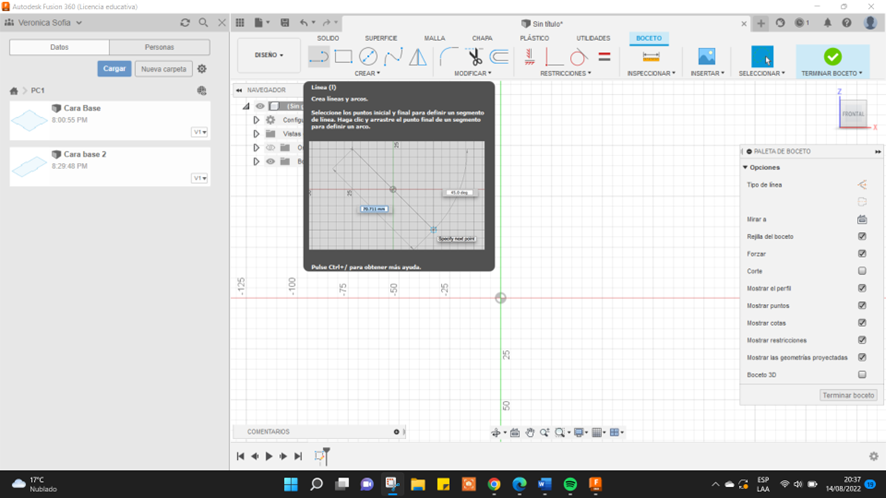Click the Look At navigation icon

(515, 432)
